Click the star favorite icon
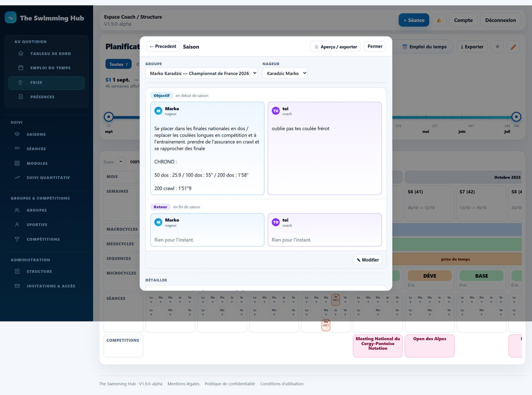 click(x=497, y=46)
